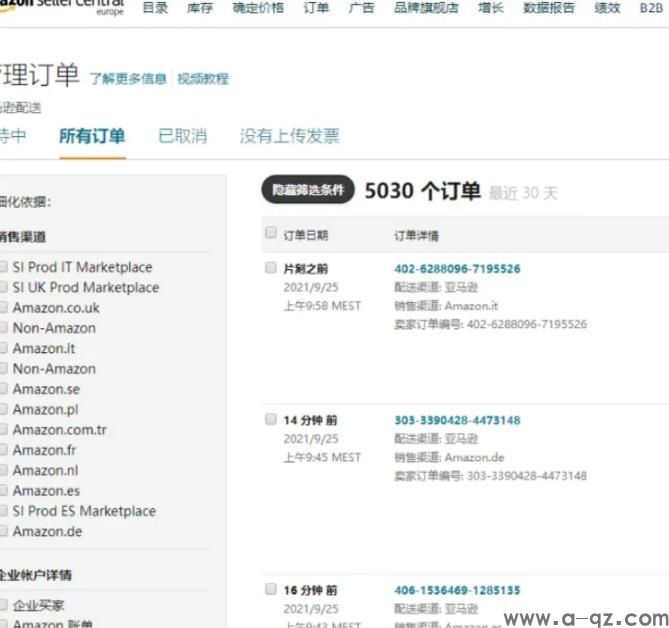Click the 订单日期 column header
Image resolution: width=669 pixels, height=628 pixels.
point(305,236)
